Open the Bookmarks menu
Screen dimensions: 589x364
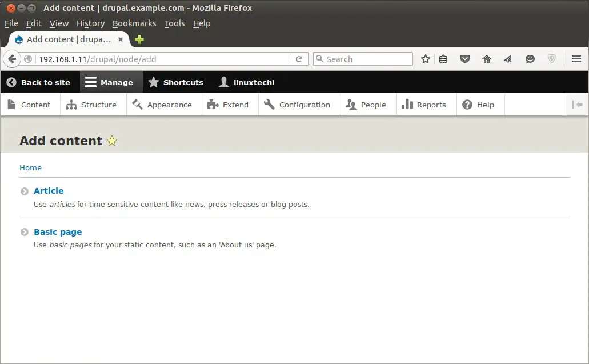pos(134,23)
